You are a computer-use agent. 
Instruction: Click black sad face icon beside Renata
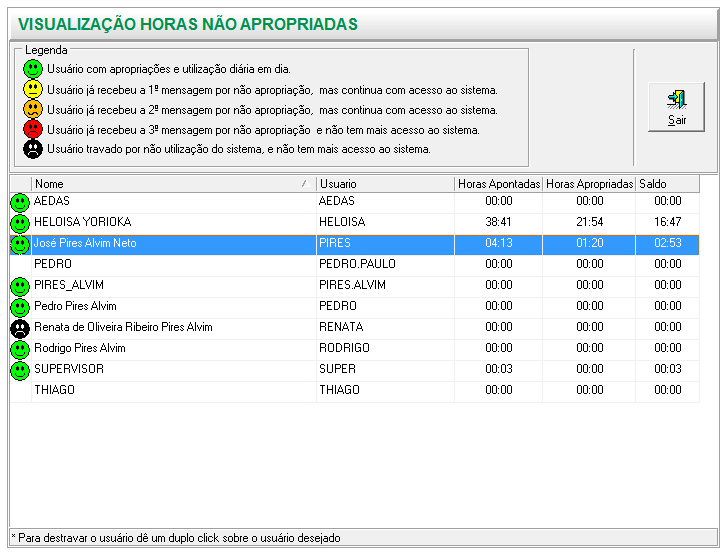pos(19,328)
